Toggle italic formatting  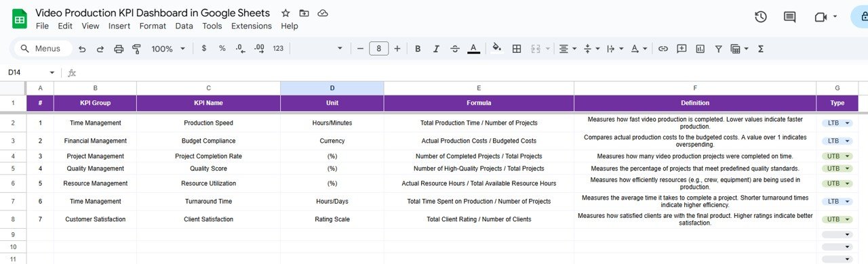click(436, 49)
